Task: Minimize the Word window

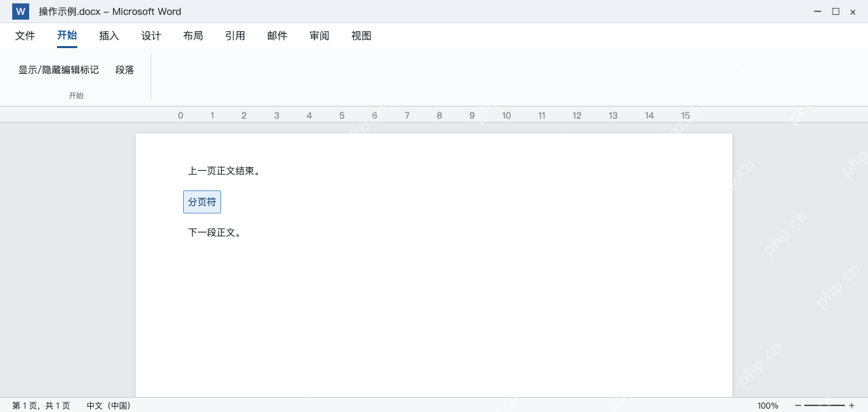Action: pos(818,12)
